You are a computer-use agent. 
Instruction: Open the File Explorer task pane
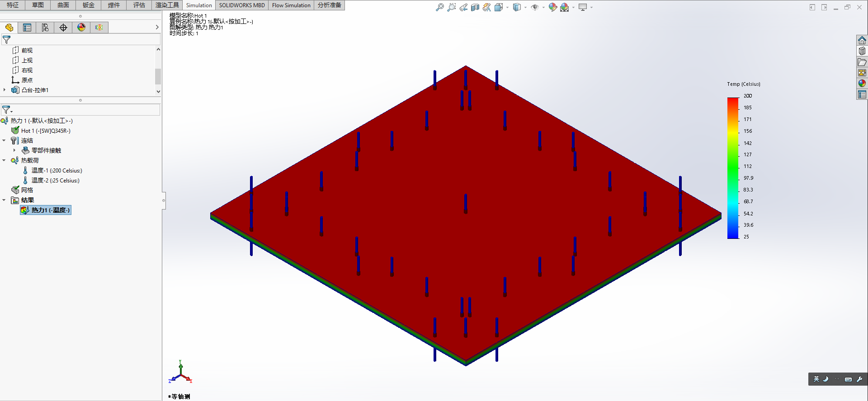click(x=862, y=62)
